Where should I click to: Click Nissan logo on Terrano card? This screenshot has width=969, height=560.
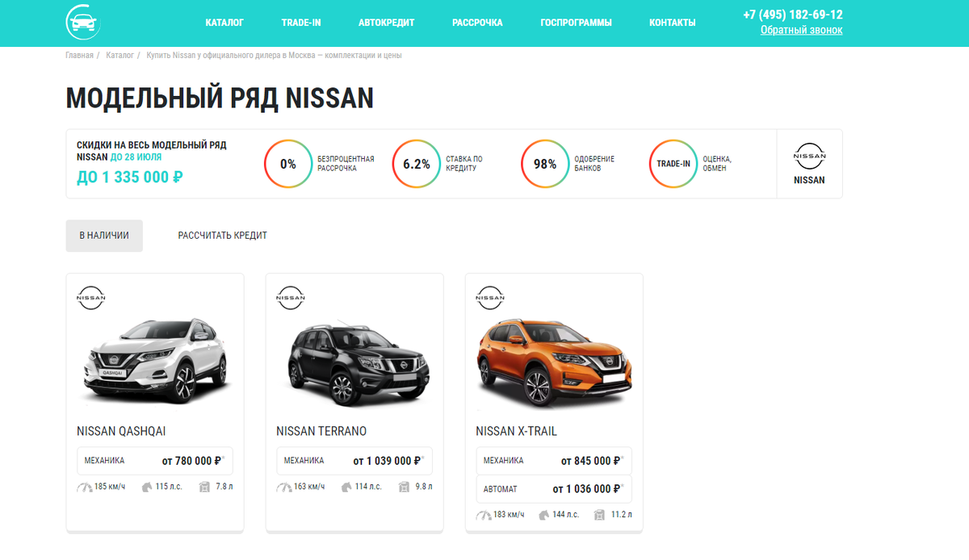coord(291,298)
